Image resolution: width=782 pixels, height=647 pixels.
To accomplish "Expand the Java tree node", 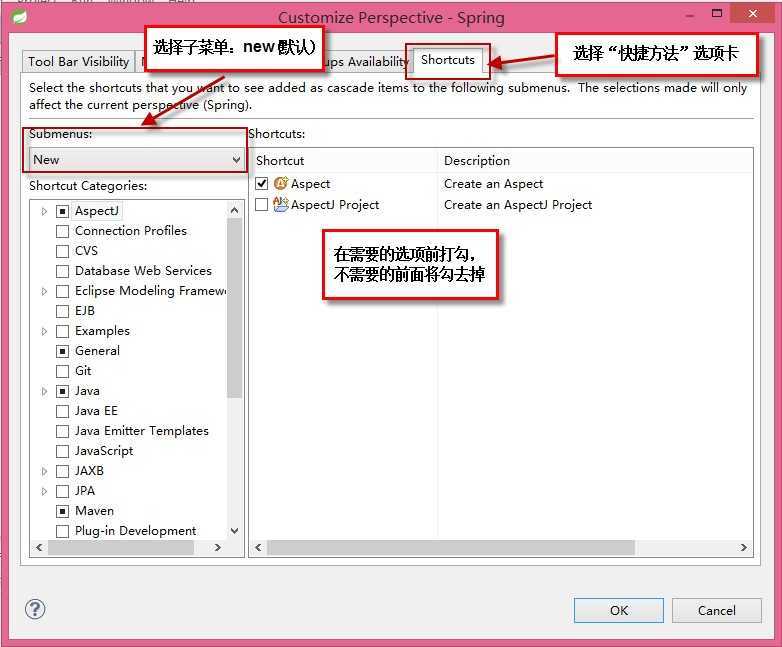I will 44,392.
